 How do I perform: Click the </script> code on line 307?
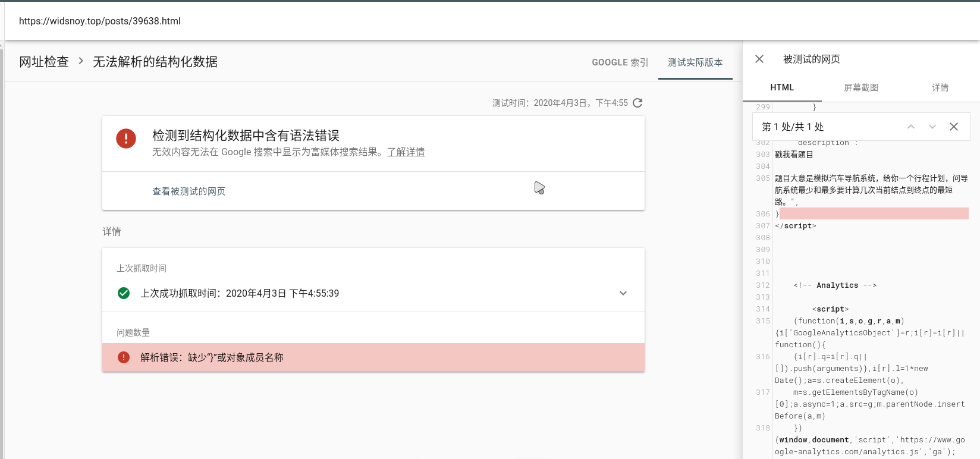tap(796, 226)
